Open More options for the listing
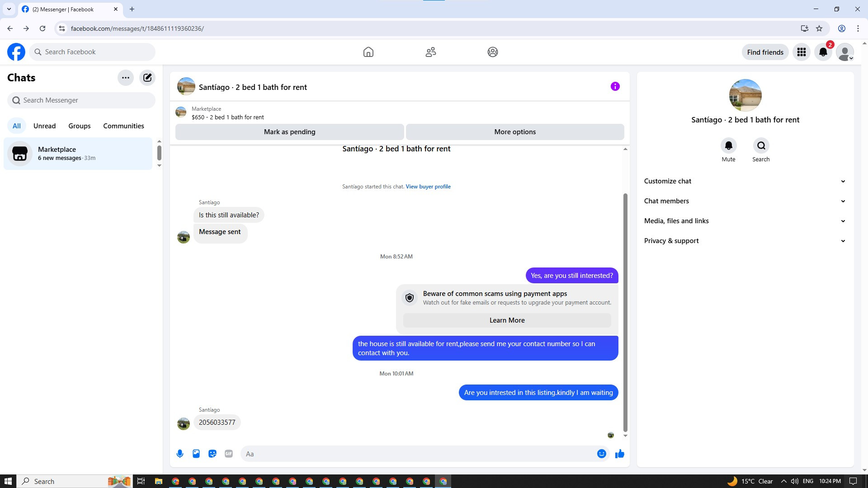 (x=515, y=132)
